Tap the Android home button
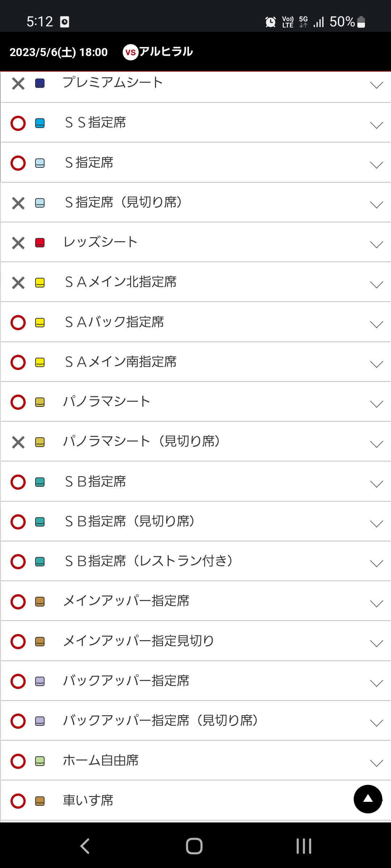 [x=194, y=846]
